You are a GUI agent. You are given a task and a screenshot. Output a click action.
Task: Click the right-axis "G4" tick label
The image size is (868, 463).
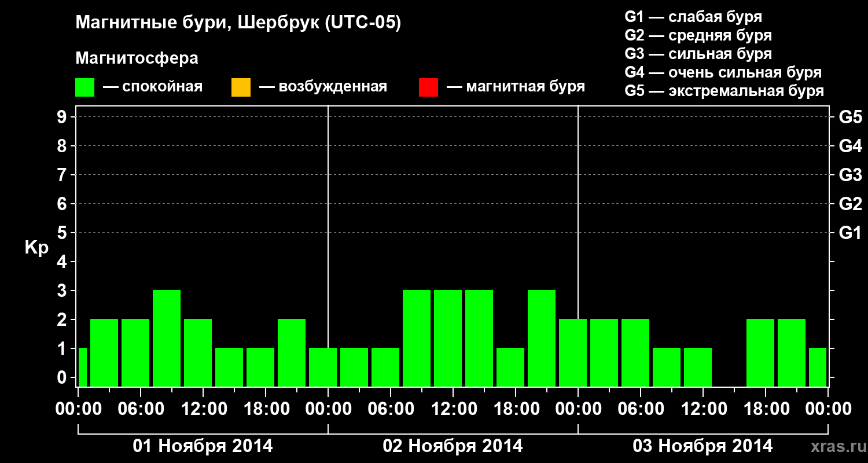(850, 146)
